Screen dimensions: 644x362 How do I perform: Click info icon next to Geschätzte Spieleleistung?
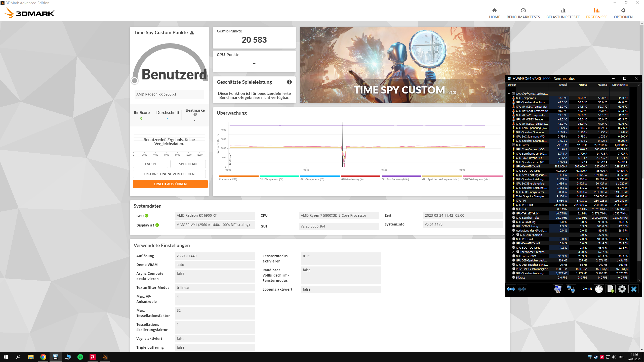(x=289, y=82)
